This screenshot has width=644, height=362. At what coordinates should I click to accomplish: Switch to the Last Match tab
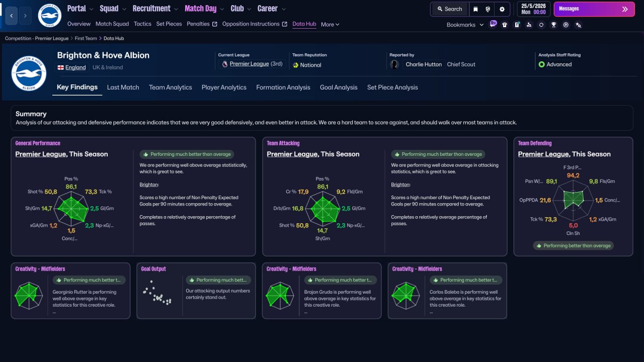[x=123, y=87]
